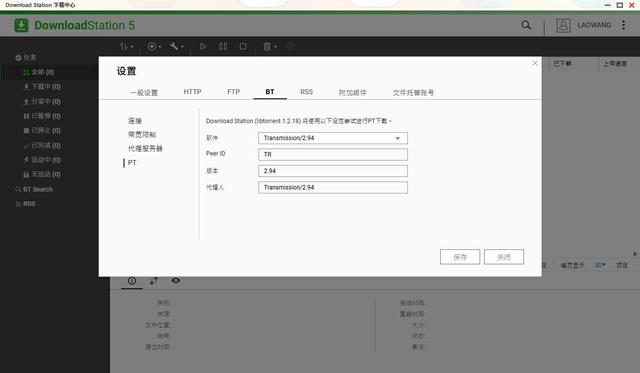Open the add download task dropdown
The width and height of the screenshot is (640, 373).
tap(154, 47)
